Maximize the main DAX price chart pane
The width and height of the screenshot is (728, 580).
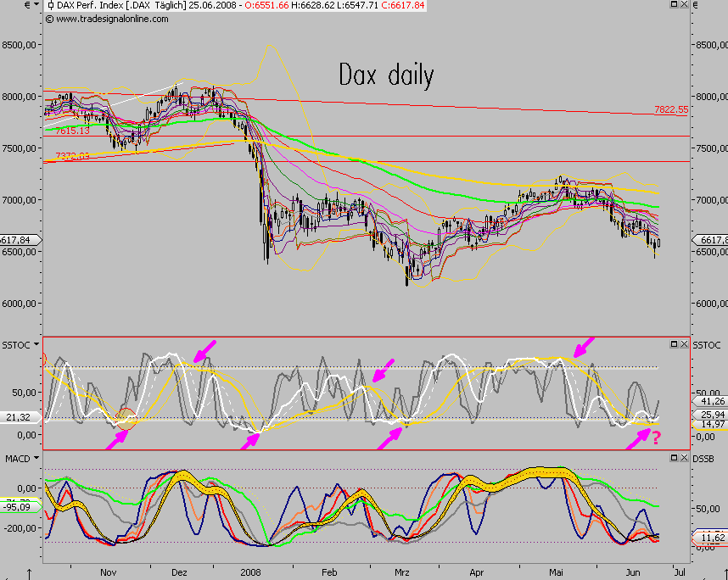tap(675, 4)
